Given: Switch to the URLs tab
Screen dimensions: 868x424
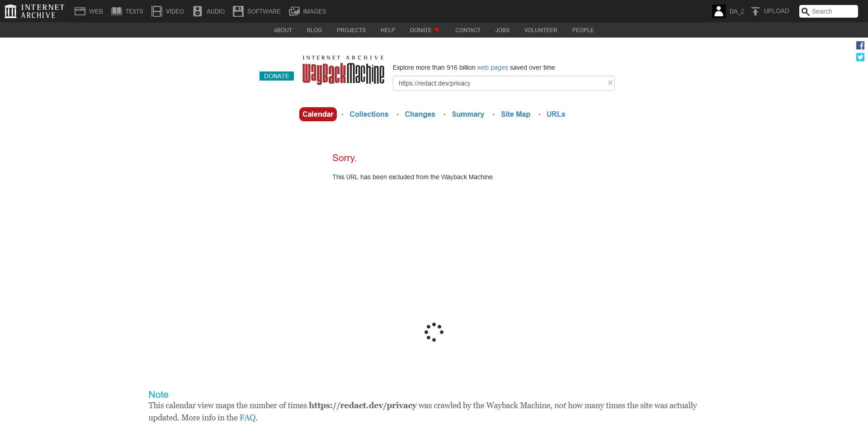Looking at the screenshot, I should coord(556,114).
